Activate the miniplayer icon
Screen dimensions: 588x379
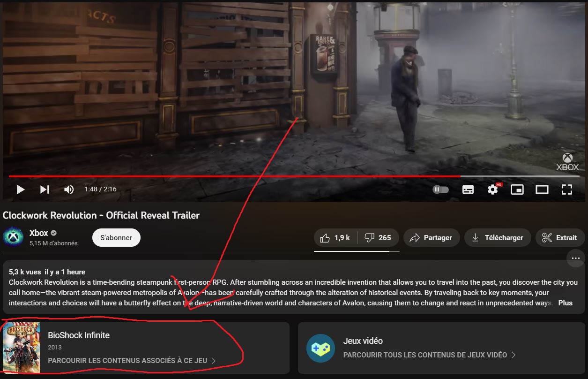click(x=517, y=189)
